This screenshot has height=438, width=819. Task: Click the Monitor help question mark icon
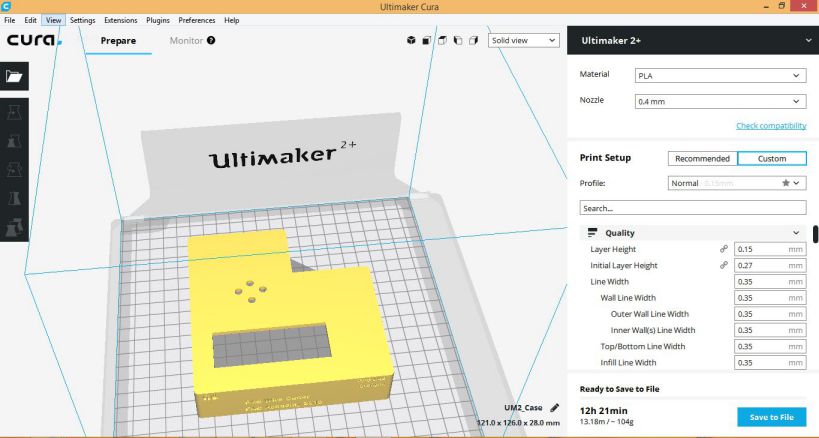211,40
